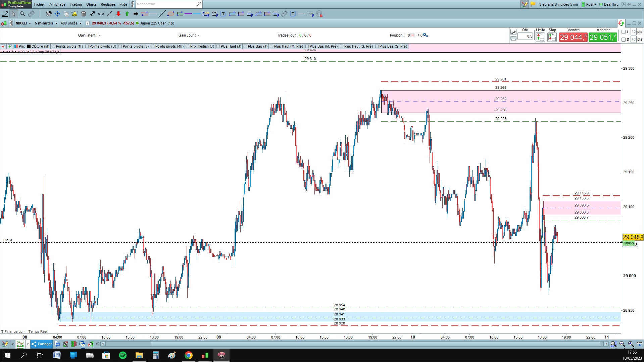Click the Qté quantity input field
Image resolution: width=644 pixels, height=362 pixels.
coord(525,36)
